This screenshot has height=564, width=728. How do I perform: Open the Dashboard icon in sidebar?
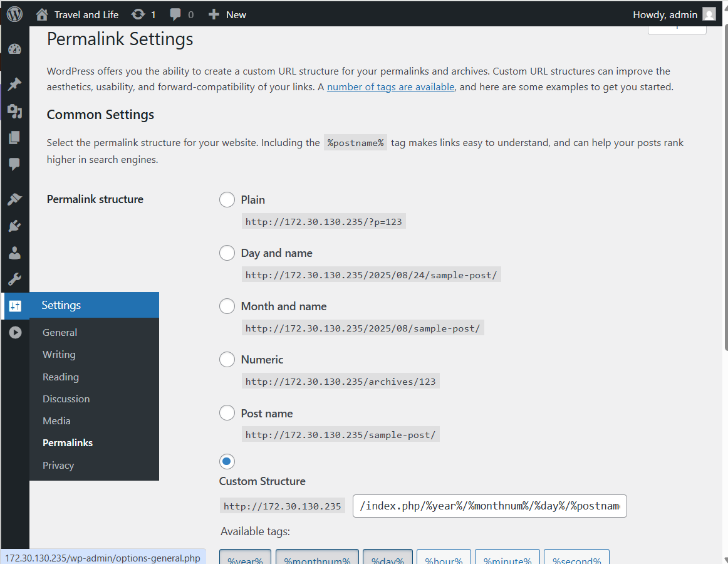(x=15, y=50)
